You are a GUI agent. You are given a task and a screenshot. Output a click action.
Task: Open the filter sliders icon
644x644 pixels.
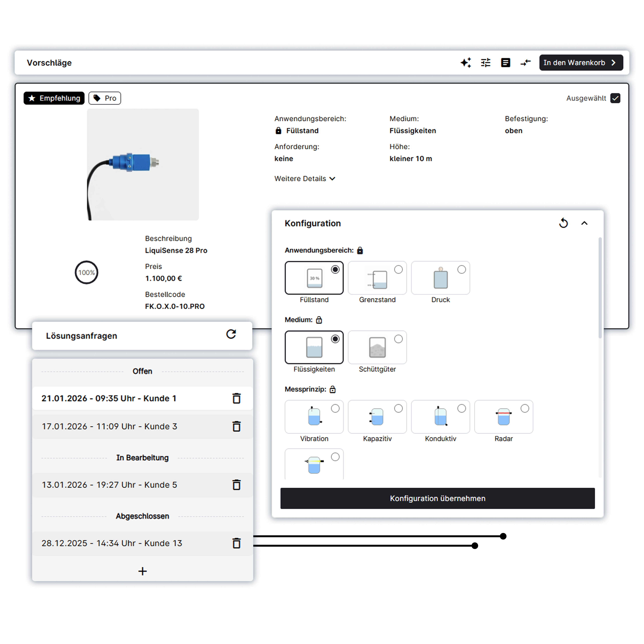coord(486,63)
